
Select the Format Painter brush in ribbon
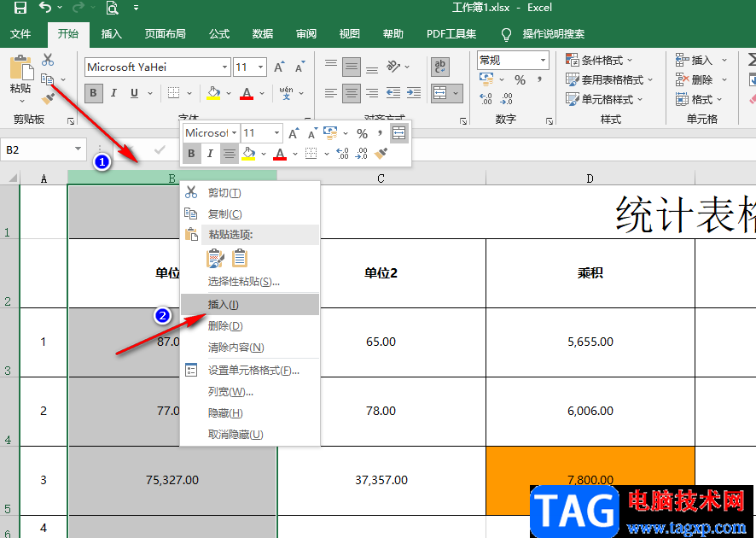(47, 98)
